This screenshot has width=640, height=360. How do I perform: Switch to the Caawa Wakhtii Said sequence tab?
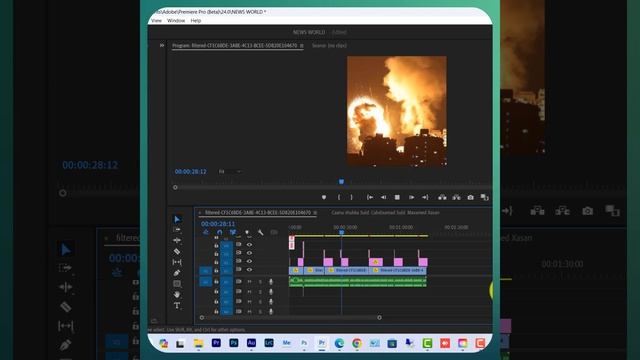click(x=385, y=213)
